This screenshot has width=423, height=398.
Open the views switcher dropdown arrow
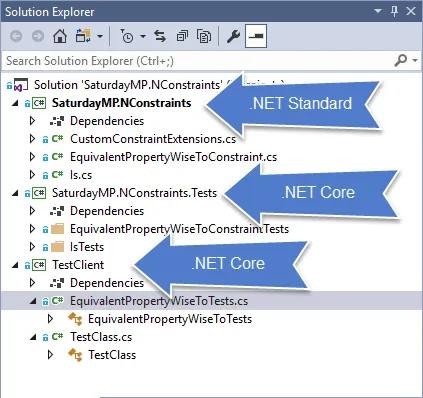click(x=100, y=36)
